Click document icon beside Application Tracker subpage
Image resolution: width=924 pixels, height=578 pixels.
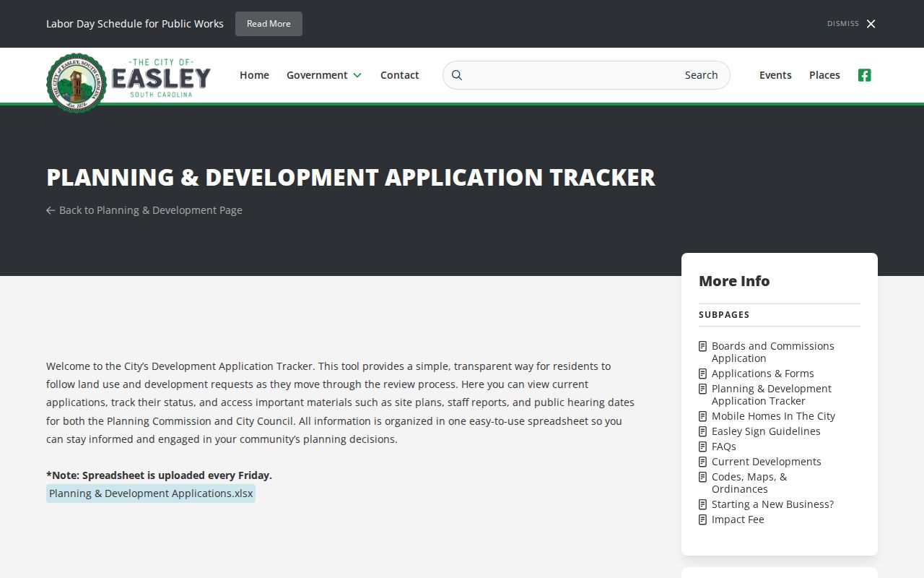click(x=703, y=389)
